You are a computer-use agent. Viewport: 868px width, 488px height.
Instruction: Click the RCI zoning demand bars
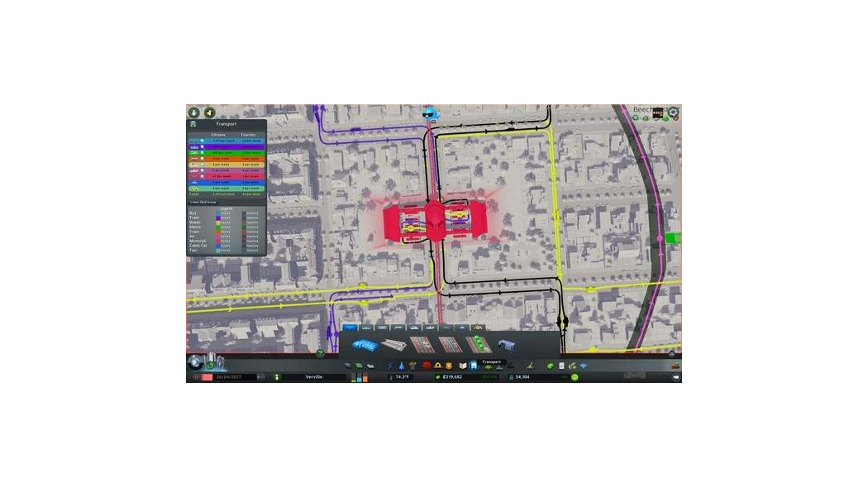tap(359, 378)
